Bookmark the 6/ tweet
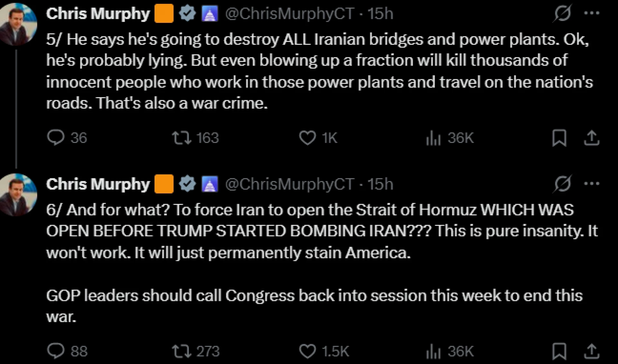This screenshot has height=364, width=618. (x=559, y=351)
